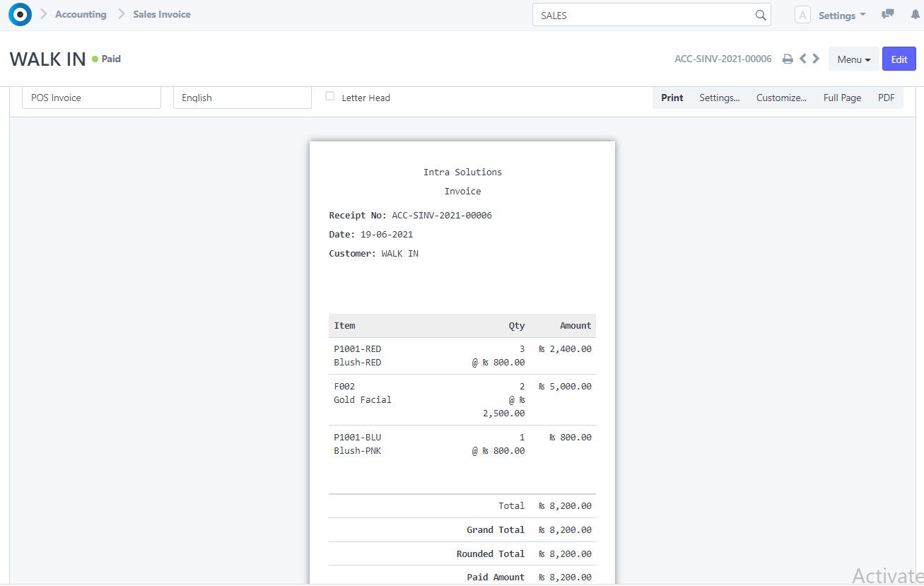
Task: Click the print icon near the invoice number
Action: [788, 59]
